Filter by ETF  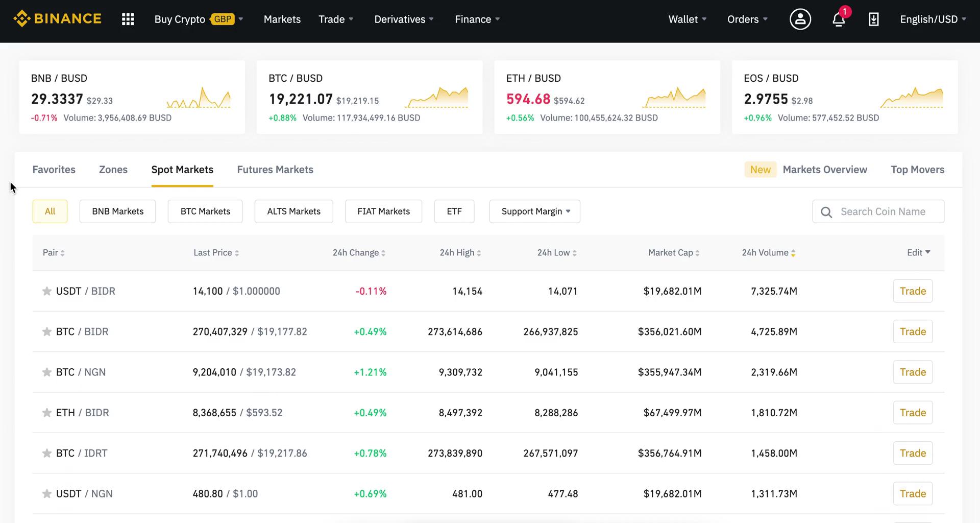pos(454,211)
